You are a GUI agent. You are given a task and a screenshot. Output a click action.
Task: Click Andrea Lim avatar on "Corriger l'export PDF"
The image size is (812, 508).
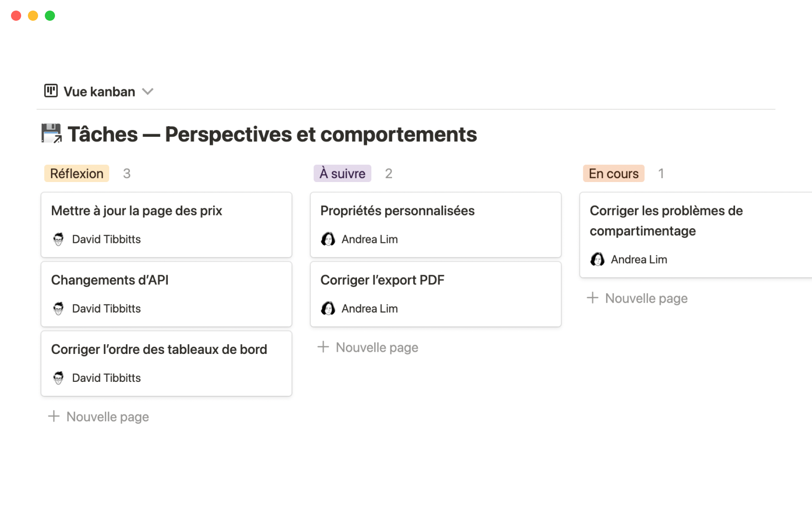329,308
